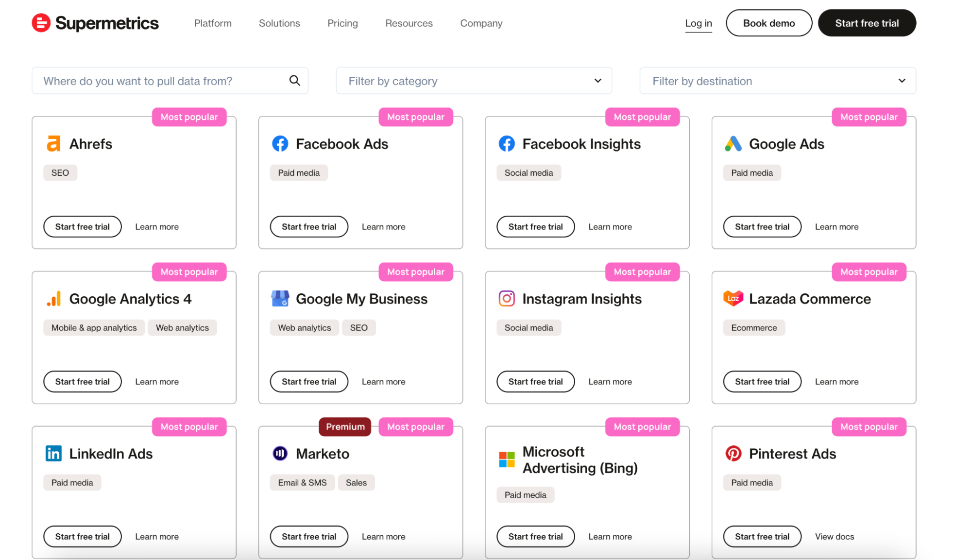Screen dimensions: 971x560
Task: Click the Supermetrics logo
Action: point(95,22)
